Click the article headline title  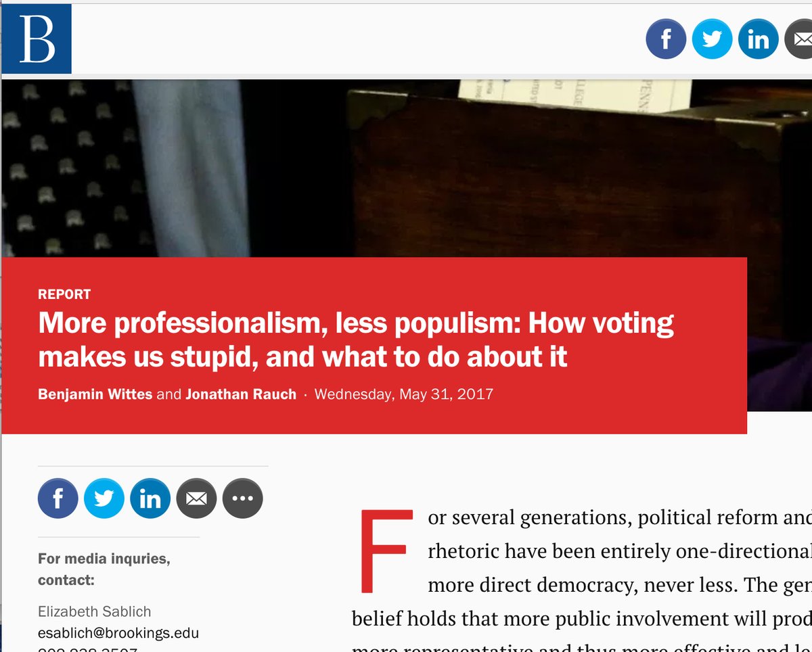(x=356, y=339)
